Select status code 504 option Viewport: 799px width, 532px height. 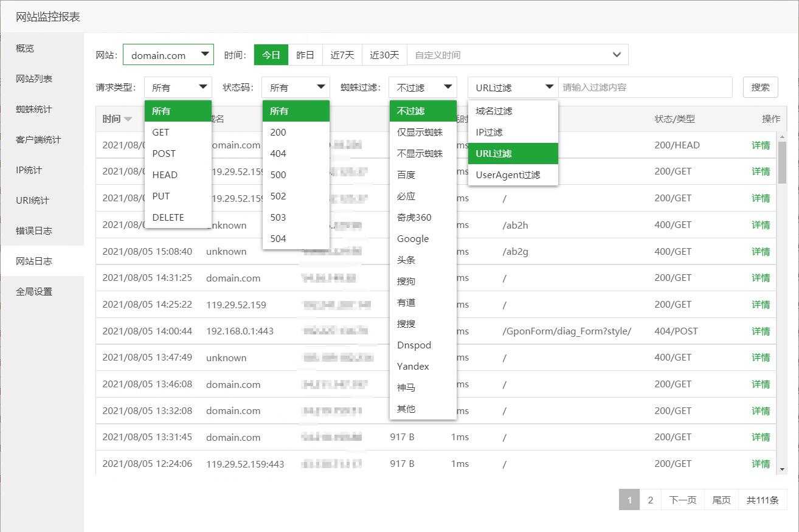pos(296,239)
